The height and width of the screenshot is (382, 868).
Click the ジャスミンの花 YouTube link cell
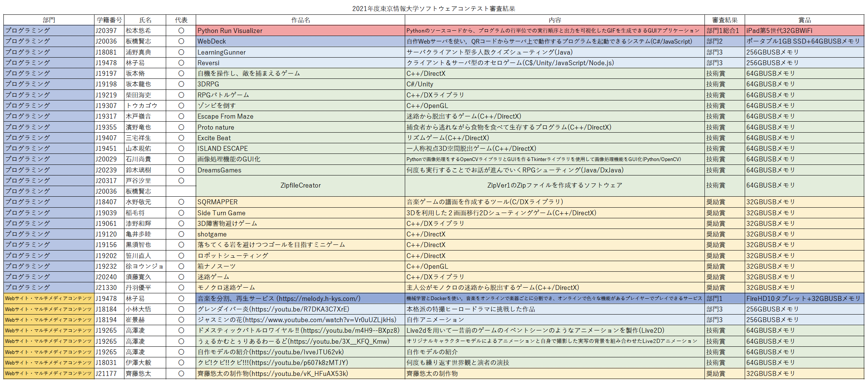pyautogui.click(x=300, y=320)
